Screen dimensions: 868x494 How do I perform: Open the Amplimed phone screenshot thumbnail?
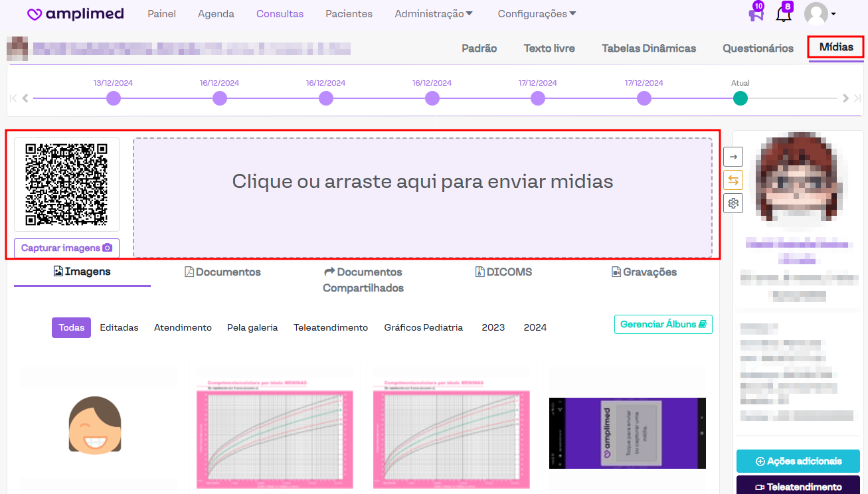627,433
